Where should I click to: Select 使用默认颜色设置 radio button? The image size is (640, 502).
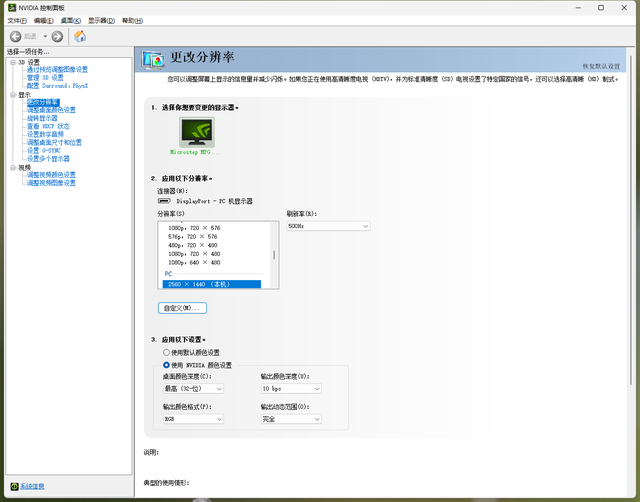tap(166, 352)
